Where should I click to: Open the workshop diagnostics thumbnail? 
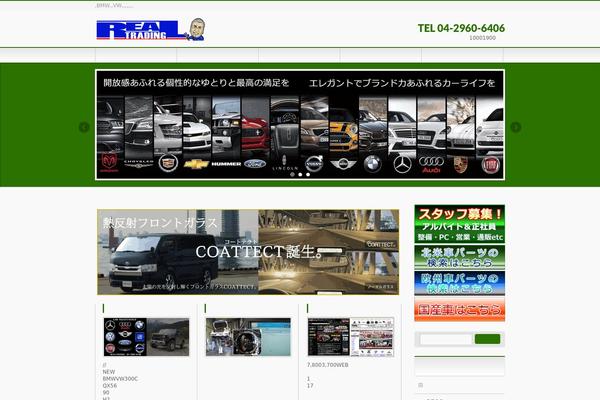tap(248, 337)
